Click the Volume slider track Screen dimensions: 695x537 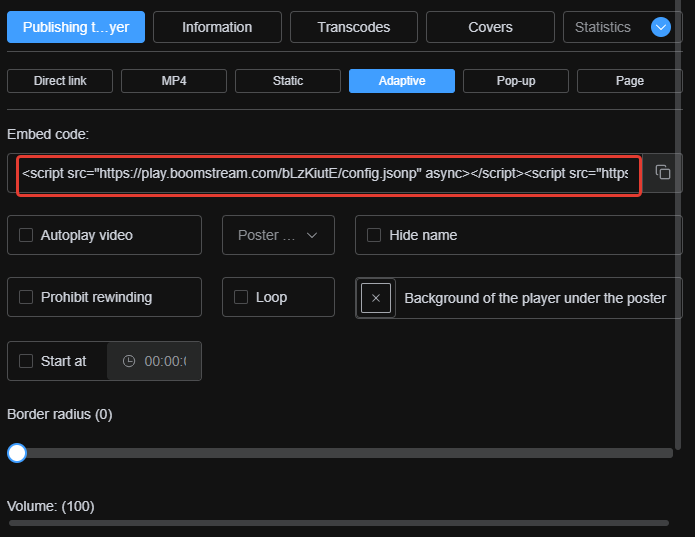coord(339,523)
